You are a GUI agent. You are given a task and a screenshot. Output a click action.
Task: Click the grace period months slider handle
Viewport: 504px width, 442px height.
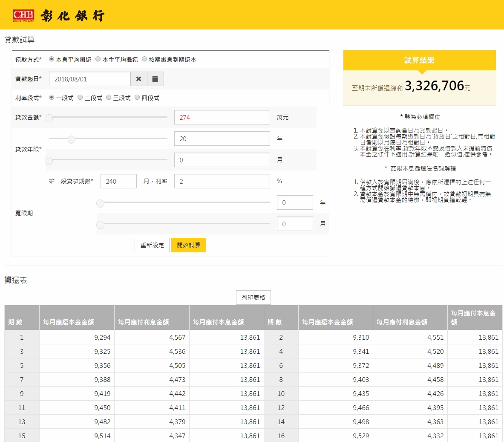tap(101, 224)
